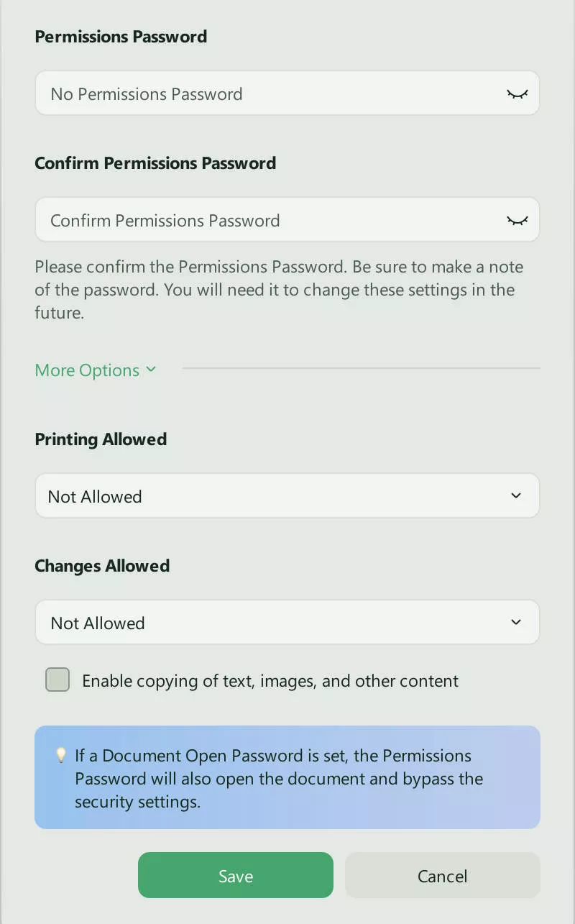Open the Changes Allowed dropdown
The width and height of the screenshot is (575, 924).
pyautogui.click(x=287, y=622)
